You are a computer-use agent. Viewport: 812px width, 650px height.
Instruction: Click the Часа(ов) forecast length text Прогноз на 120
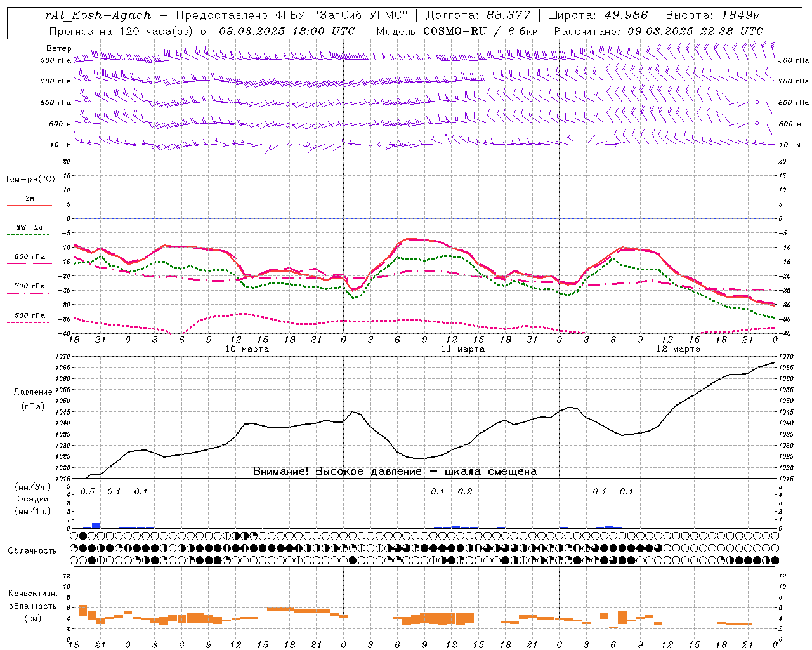pos(121,31)
